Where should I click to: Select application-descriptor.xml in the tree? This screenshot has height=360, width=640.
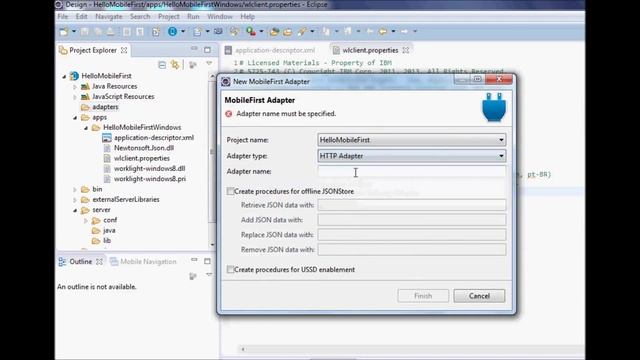tap(154, 138)
